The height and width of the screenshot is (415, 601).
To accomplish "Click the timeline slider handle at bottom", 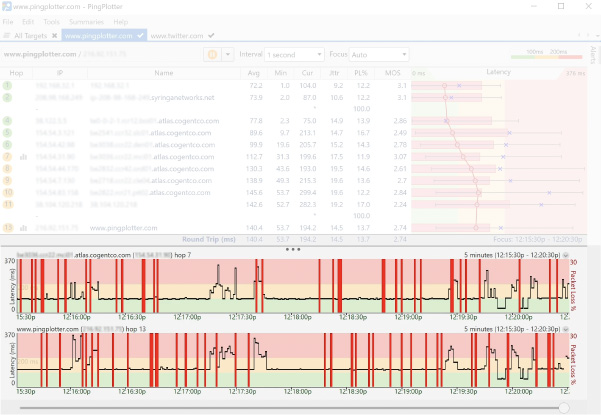I will click(564, 408).
